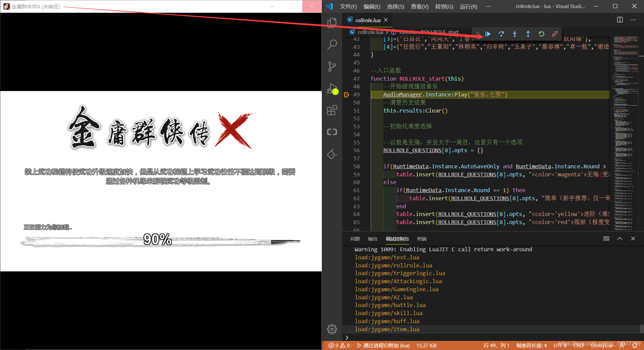
Task: Restart the debug session
Action: pos(541,34)
